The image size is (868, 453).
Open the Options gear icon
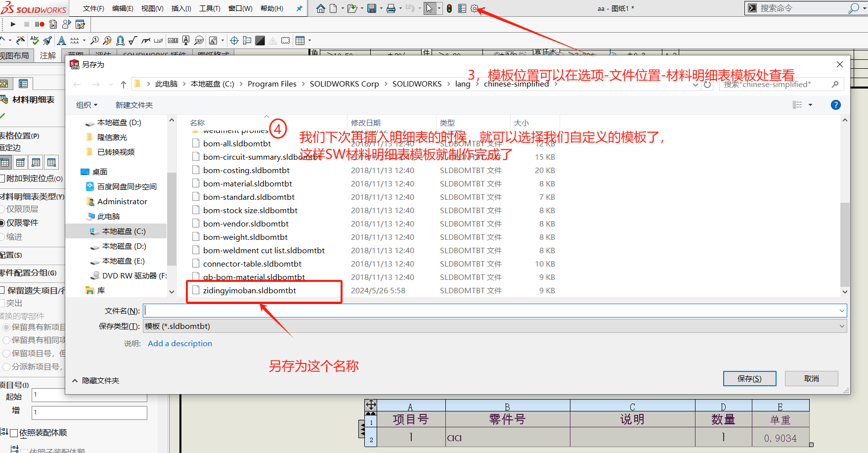(x=475, y=8)
